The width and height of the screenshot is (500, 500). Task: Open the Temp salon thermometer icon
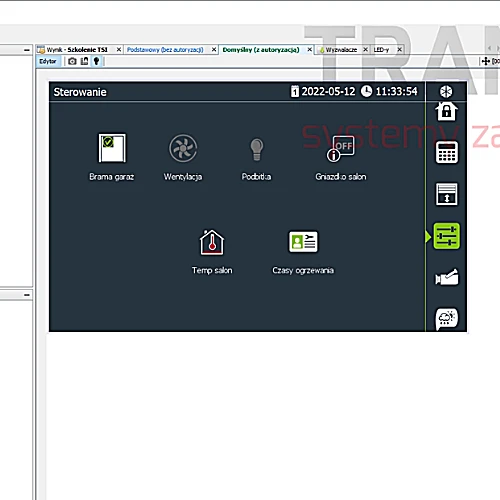click(x=212, y=242)
